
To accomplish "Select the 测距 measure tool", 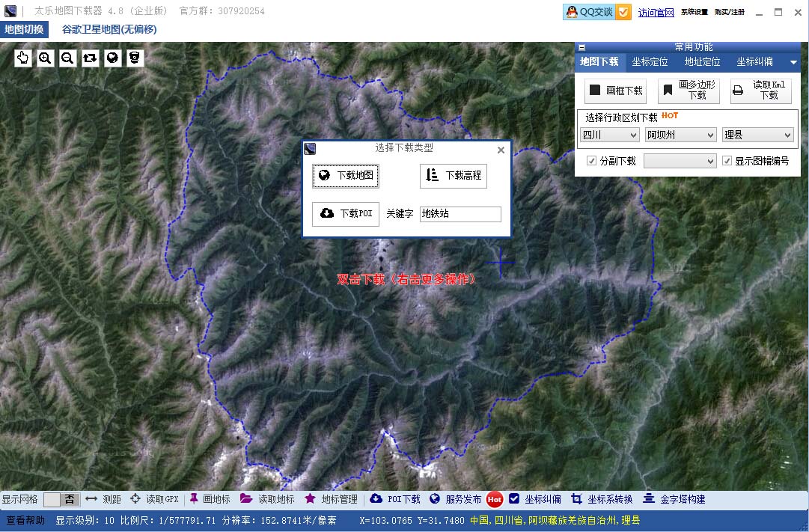I will (103, 499).
